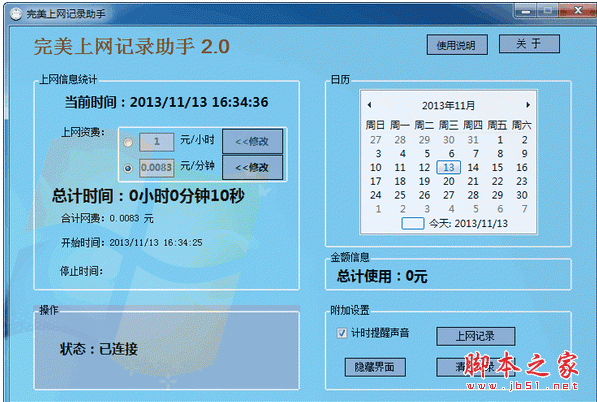Select November 1 in the calendar
The image size is (597, 402).
click(500, 140)
